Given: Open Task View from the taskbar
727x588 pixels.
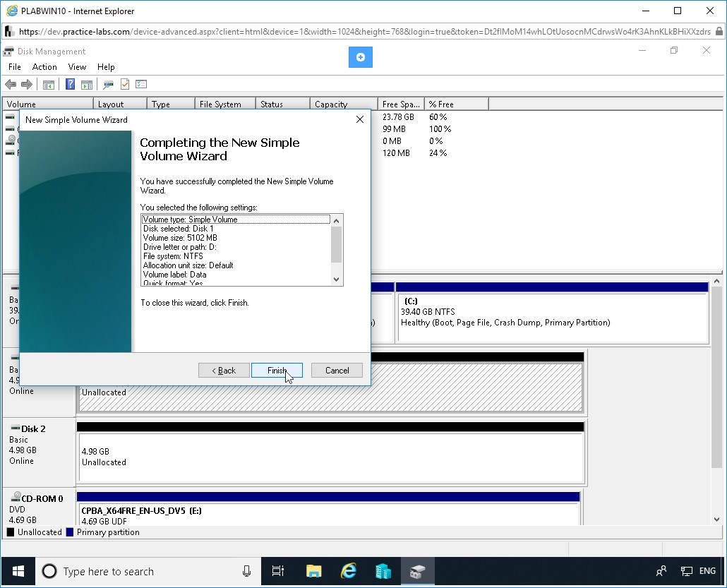Looking at the screenshot, I should click(x=277, y=571).
